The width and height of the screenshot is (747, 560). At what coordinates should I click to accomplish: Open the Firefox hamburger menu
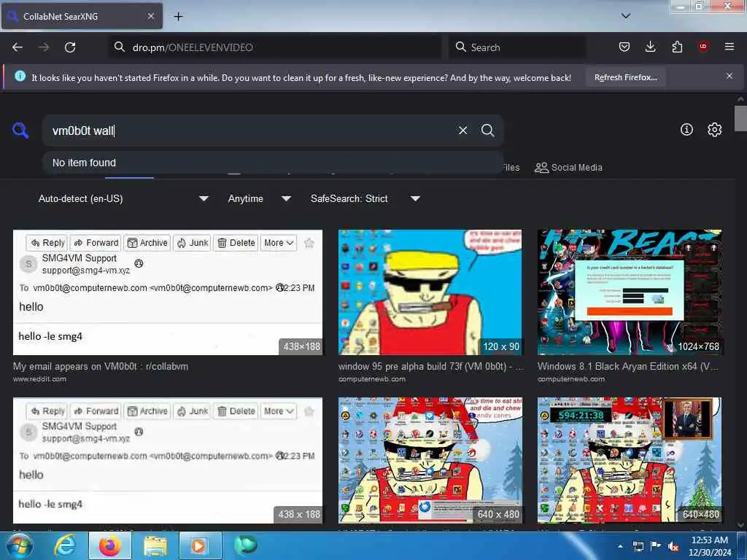(x=729, y=47)
